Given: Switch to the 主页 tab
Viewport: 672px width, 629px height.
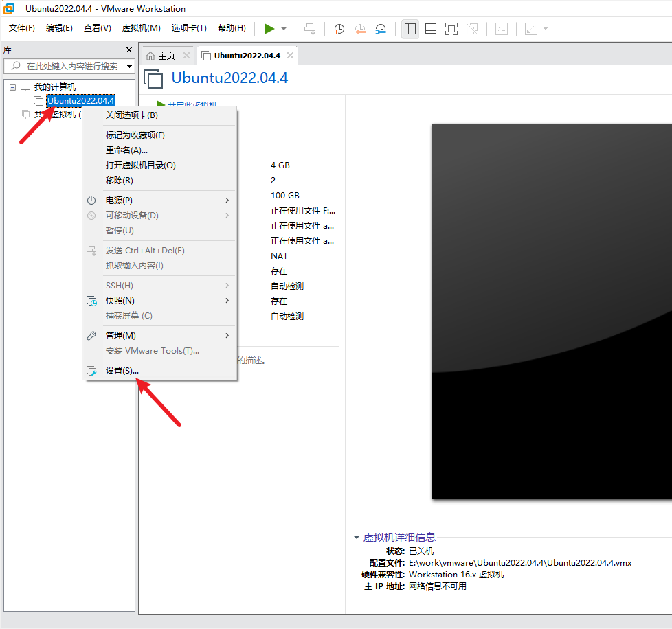Looking at the screenshot, I should [x=167, y=56].
